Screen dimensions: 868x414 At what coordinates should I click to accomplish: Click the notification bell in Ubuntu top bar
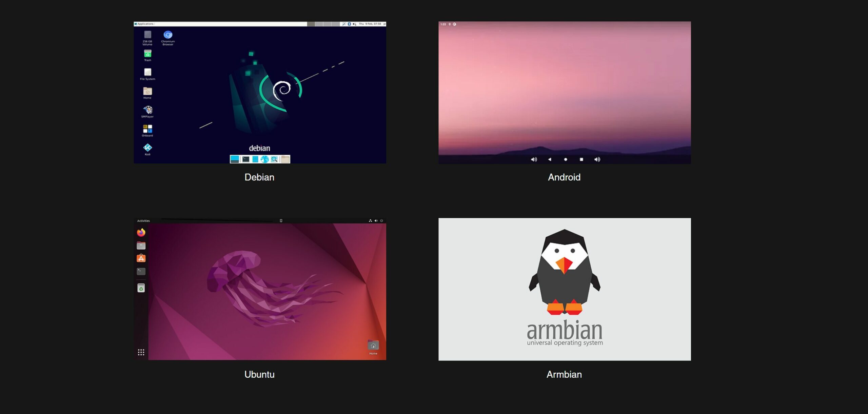tap(281, 221)
